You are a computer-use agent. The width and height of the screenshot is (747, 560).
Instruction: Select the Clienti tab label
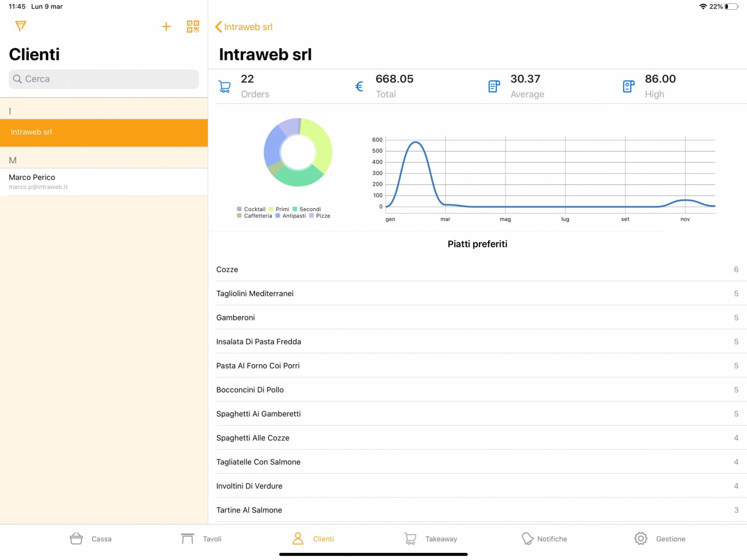point(323,539)
